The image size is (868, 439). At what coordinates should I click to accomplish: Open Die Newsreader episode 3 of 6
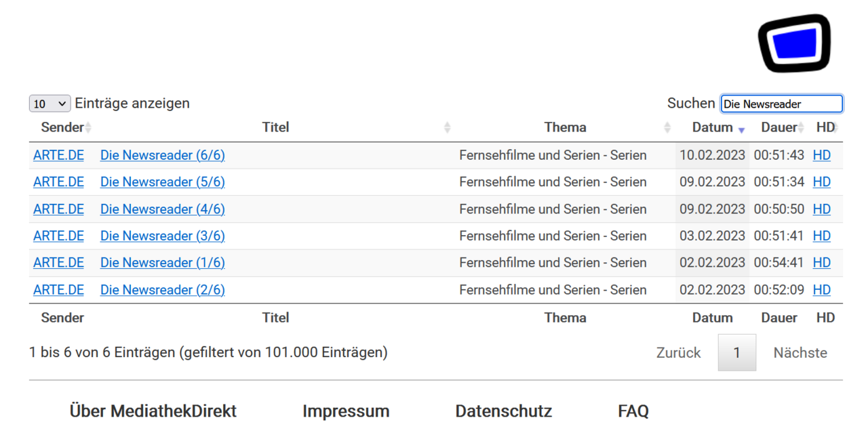coord(162,236)
